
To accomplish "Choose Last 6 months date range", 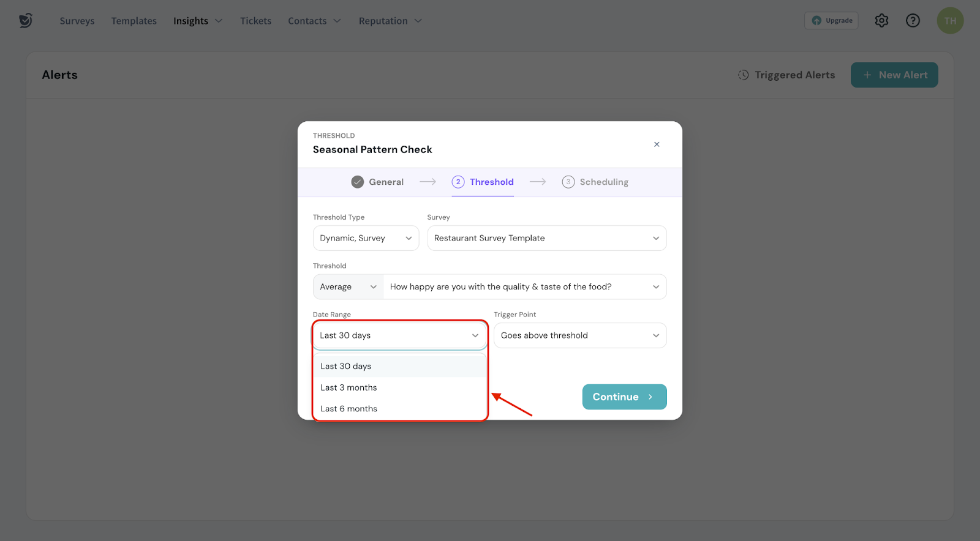I will [x=349, y=409].
